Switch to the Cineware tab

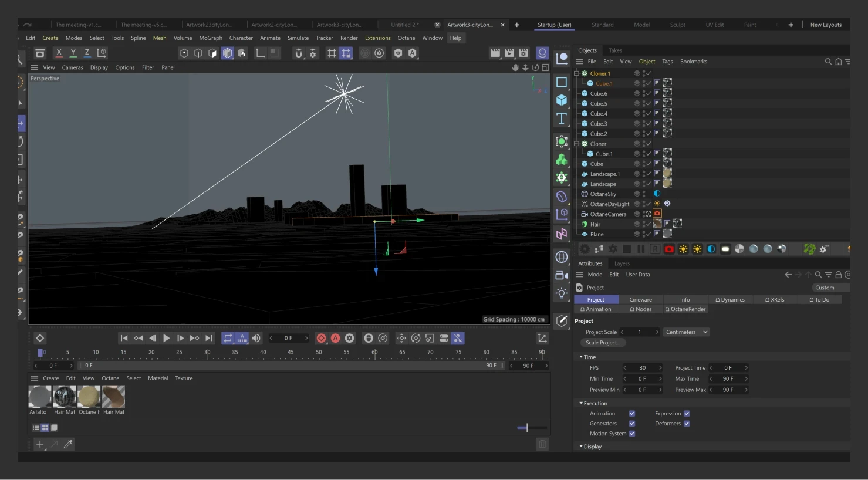[640, 300]
